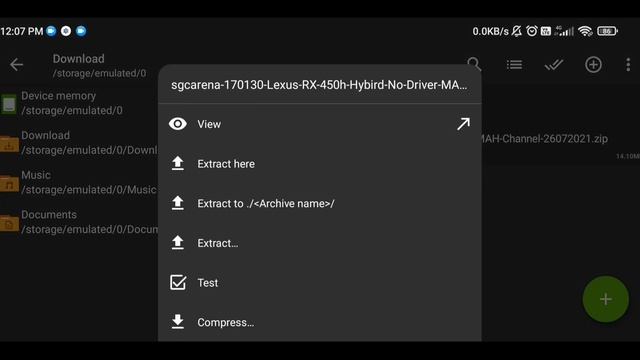Tap the alarm clock status icon
Screen dimensions: 640x360
(532, 31)
